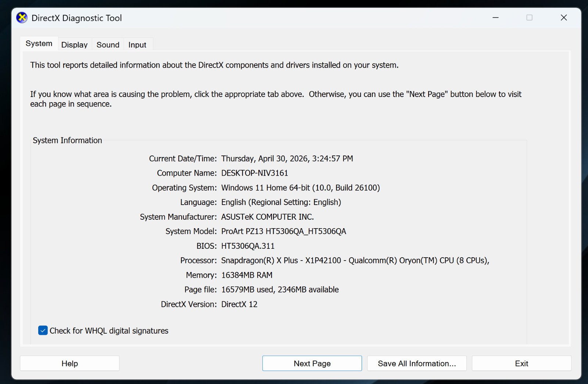The height and width of the screenshot is (384, 588).
Task: Click the DirectX 12 version value
Action: click(239, 304)
